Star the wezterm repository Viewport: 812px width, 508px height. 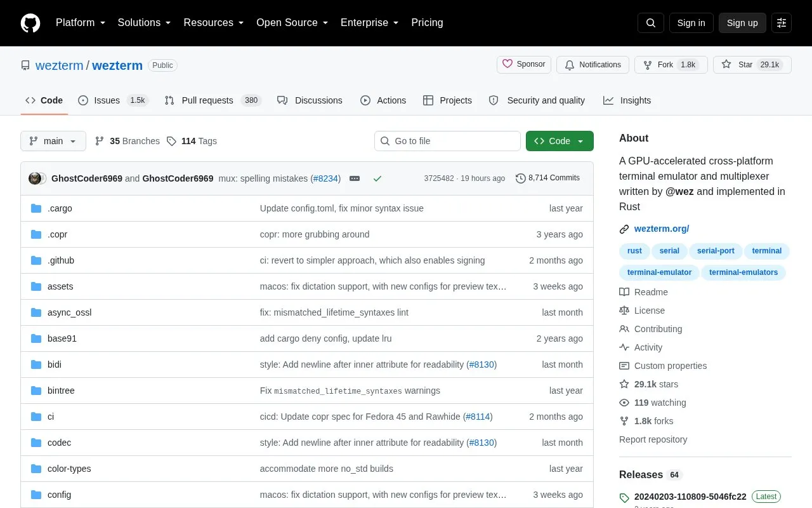[752, 65]
